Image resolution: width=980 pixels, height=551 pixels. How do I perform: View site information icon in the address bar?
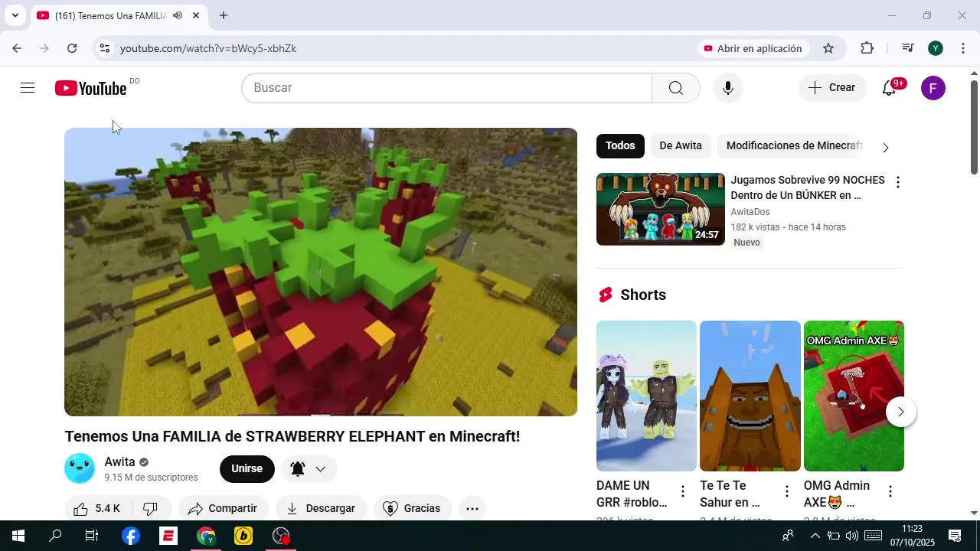[x=105, y=48]
